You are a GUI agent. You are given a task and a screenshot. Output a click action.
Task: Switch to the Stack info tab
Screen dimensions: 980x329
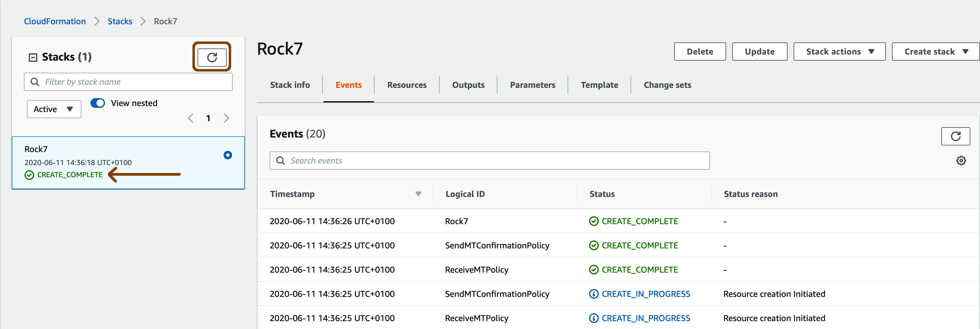pos(290,85)
